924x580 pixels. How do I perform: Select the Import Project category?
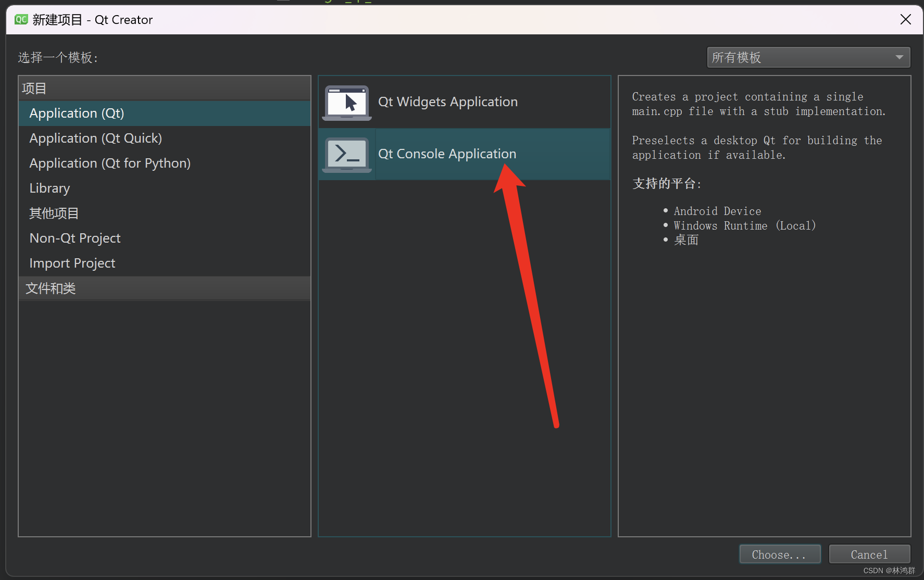(165, 263)
